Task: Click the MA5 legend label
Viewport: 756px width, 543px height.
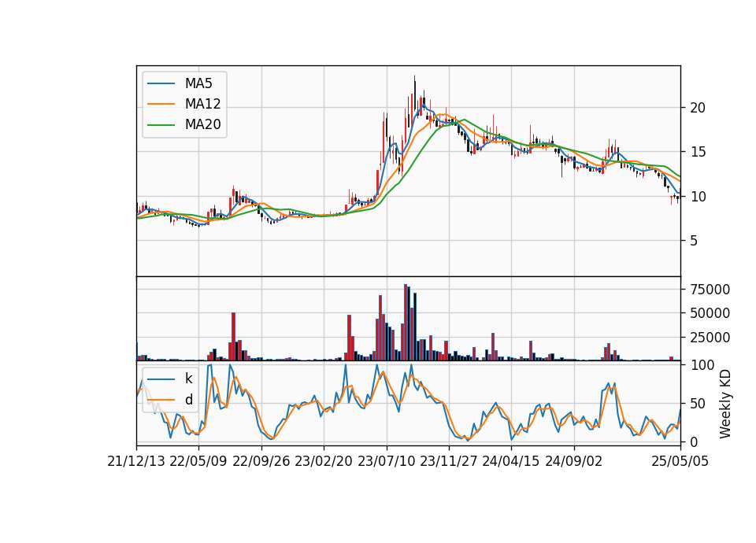Action: pyautogui.click(x=198, y=83)
